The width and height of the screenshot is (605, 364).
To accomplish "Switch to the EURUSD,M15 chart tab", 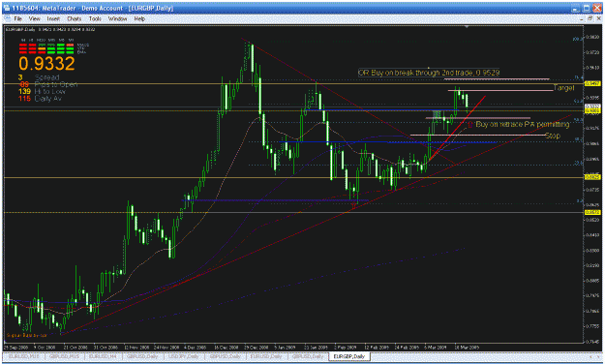I will coord(23,356).
